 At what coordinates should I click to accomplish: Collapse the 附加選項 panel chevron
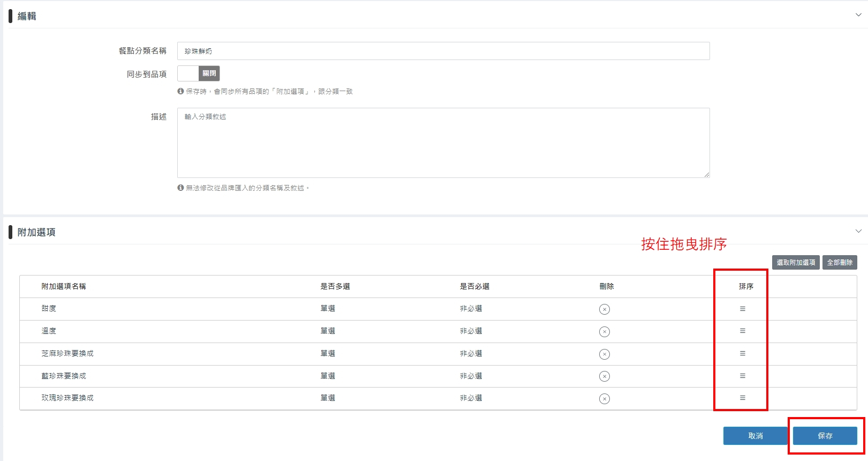[858, 231]
